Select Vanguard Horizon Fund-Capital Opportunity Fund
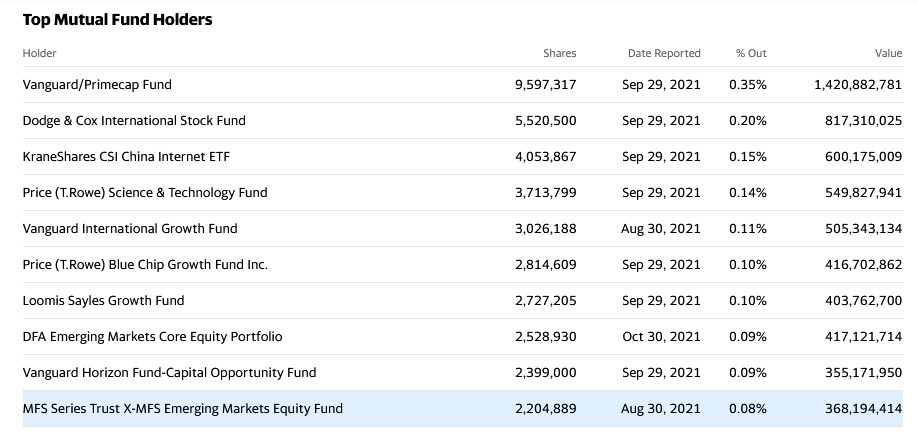Viewport: 918px width, 436px height. point(169,373)
